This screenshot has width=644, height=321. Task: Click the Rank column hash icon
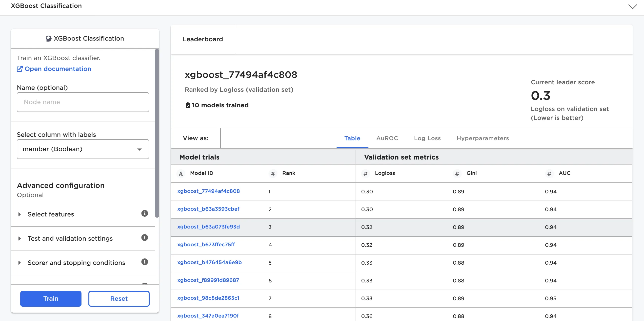click(273, 174)
